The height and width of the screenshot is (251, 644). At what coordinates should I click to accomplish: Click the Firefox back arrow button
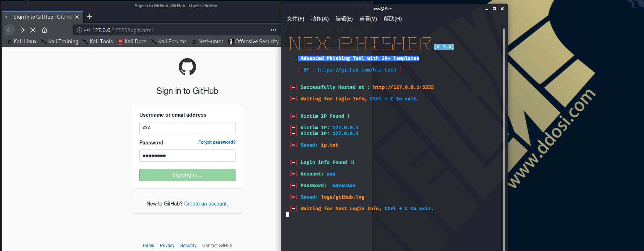(x=9, y=30)
